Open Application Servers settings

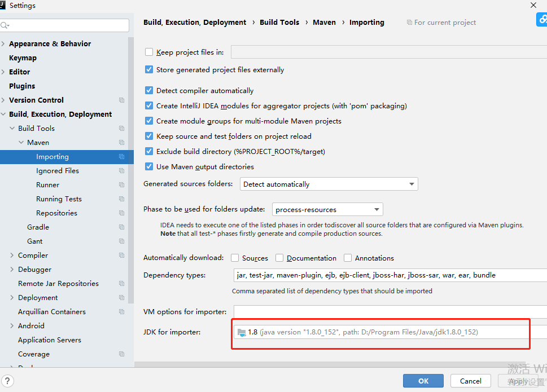[x=50, y=340]
